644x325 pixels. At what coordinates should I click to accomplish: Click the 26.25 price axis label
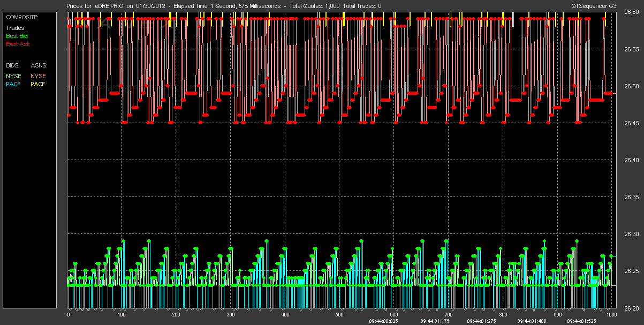632,271
